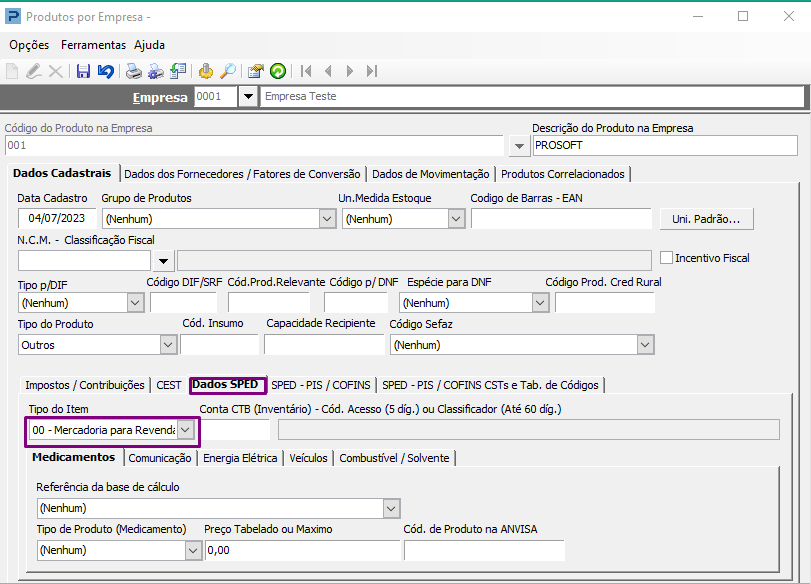
Task: Click the Capacidade Recipiente input field
Action: click(x=324, y=345)
